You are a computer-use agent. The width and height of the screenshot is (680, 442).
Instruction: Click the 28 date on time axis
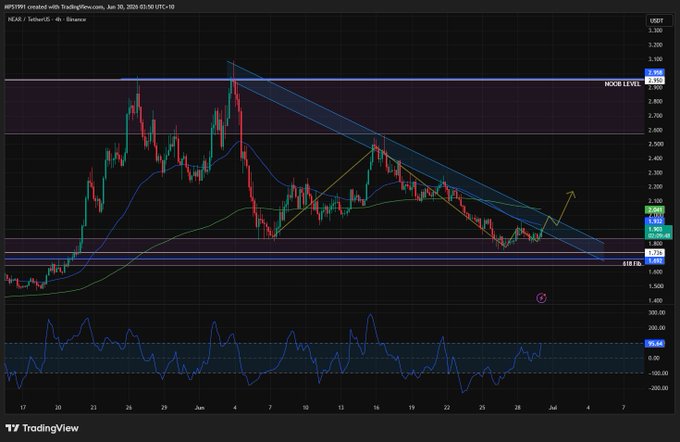click(x=517, y=408)
